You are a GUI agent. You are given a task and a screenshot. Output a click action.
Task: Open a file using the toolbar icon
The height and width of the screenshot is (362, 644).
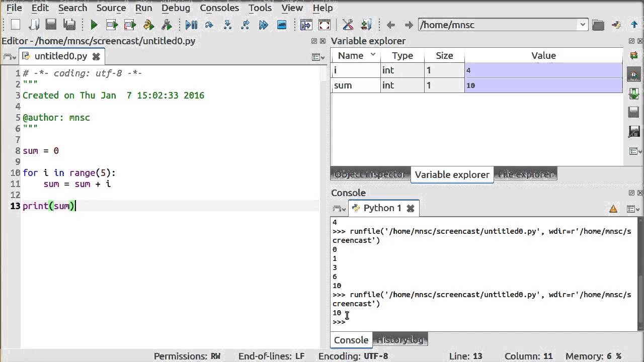click(33, 25)
